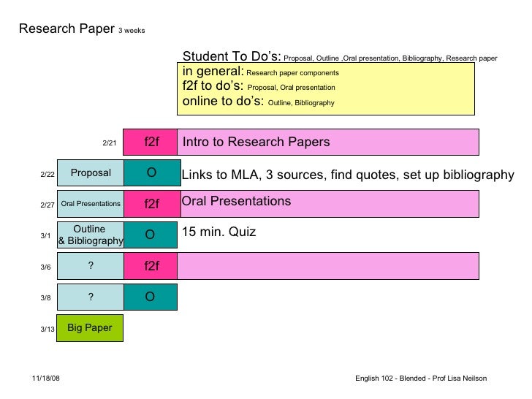532x399 pixels.
Task: Click the 11/18/08 footer date
Action: pyautogui.click(x=46, y=378)
